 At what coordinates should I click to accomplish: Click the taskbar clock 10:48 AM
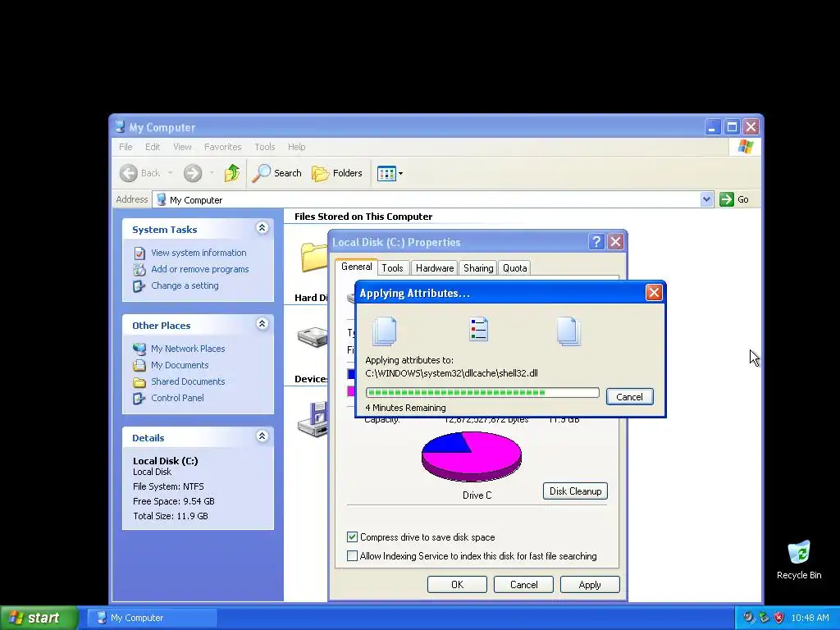pos(810,618)
